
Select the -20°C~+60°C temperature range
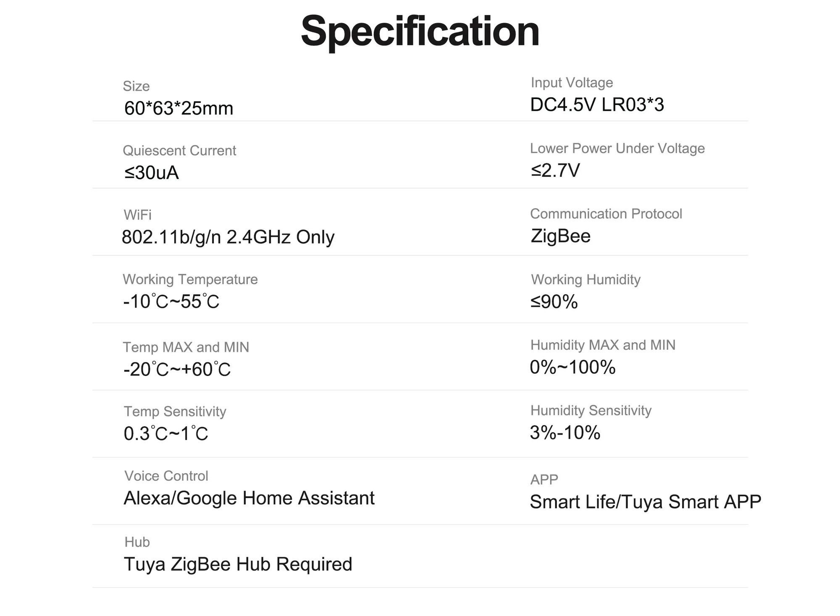tap(177, 370)
